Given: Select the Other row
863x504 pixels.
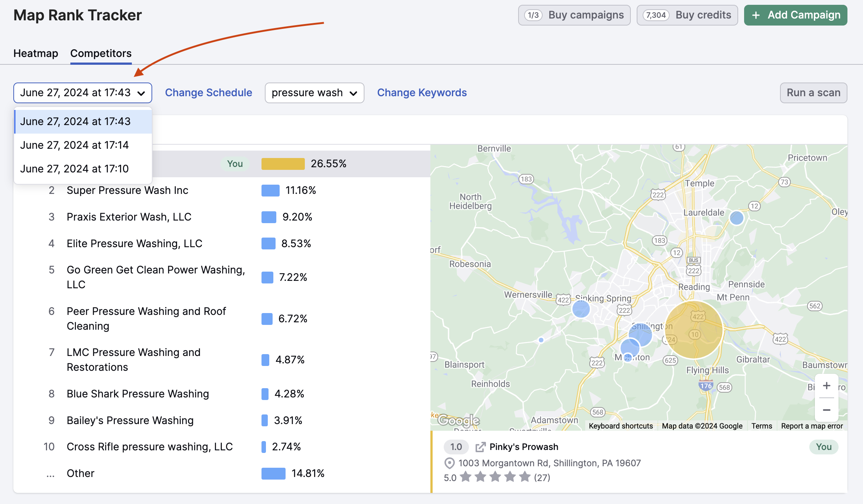Looking at the screenshot, I should (222, 473).
